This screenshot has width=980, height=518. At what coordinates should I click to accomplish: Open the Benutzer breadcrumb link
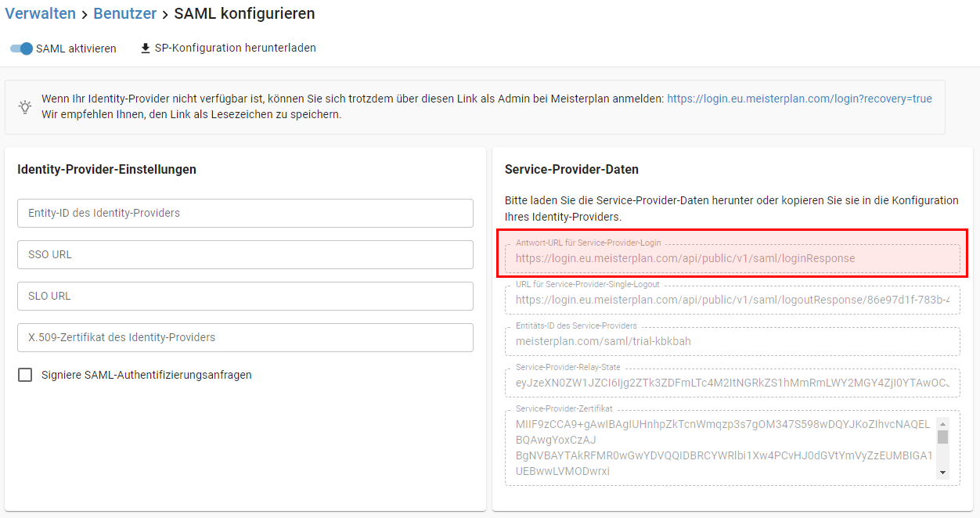[x=125, y=13]
